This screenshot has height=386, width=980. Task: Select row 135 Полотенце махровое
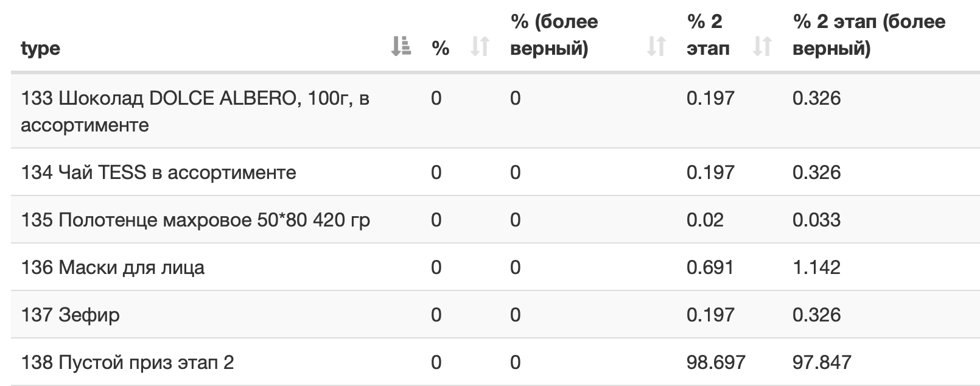[495, 220]
